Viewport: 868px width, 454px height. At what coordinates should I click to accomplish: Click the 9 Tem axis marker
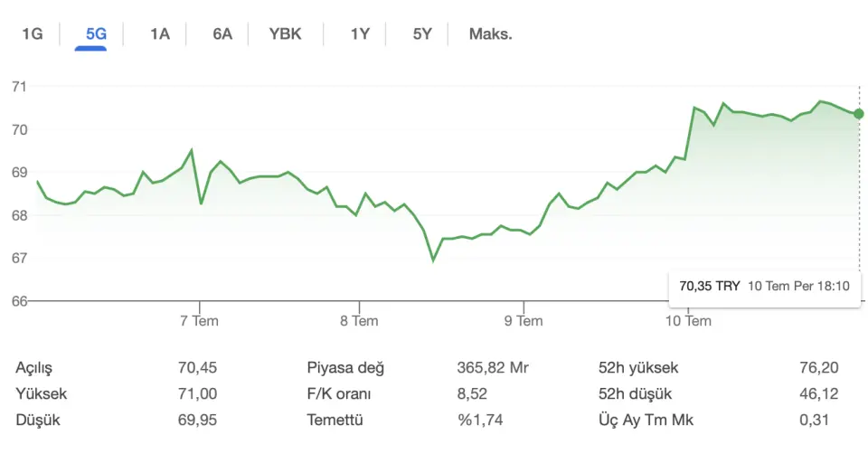point(524,320)
